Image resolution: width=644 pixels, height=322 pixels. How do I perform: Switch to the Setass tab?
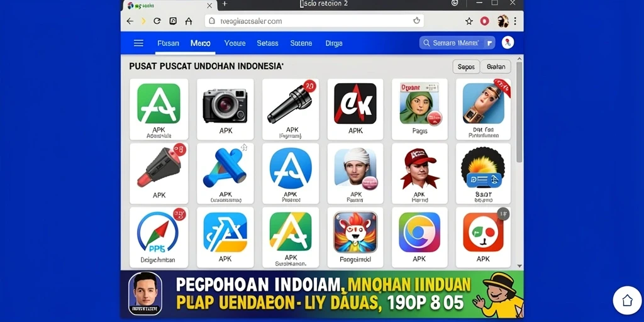tap(267, 43)
